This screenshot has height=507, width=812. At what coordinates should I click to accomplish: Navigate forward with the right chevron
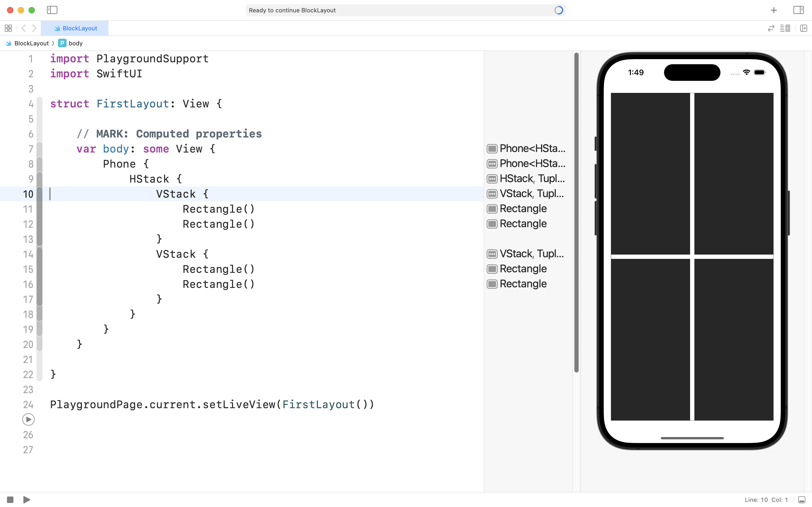[x=34, y=28]
